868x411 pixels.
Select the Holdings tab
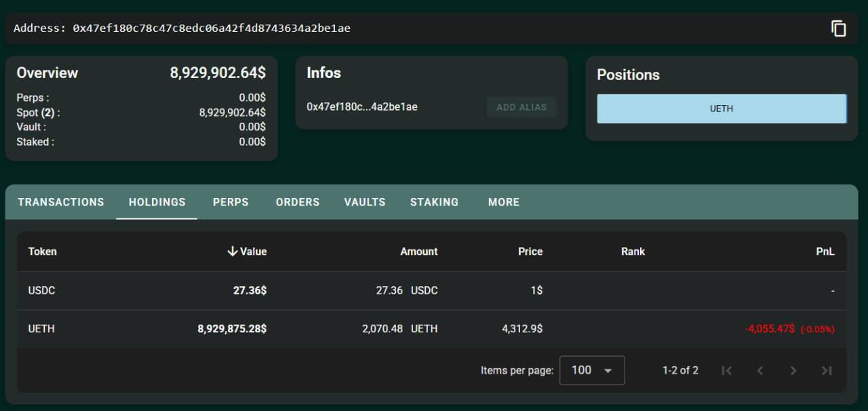click(x=157, y=202)
